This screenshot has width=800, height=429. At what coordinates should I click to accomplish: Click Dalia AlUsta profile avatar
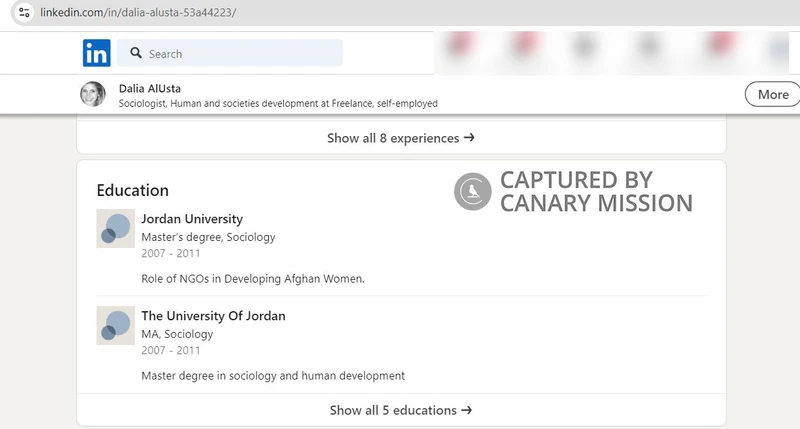point(93,94)
